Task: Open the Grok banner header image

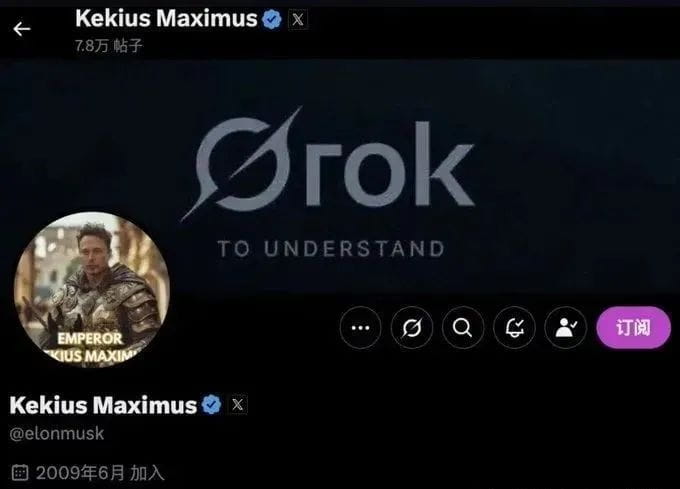Action: [x=340, y=176]
